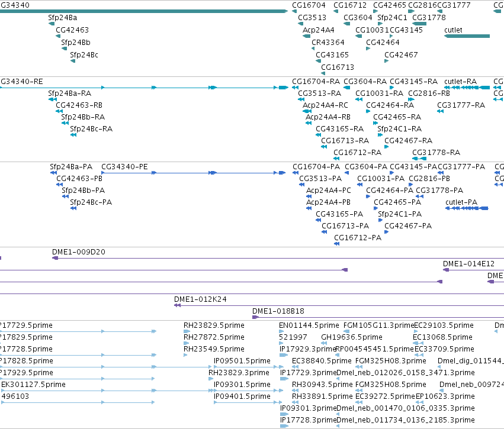Screen dimensions: 504x429
Task: Select the CG31777-RA transcript label
Action: tap(461, 105)
